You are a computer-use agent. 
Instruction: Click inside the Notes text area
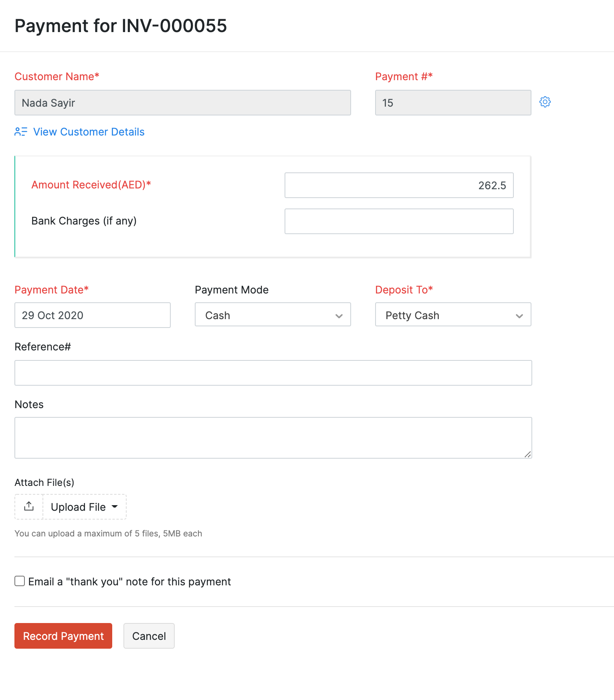273,437
